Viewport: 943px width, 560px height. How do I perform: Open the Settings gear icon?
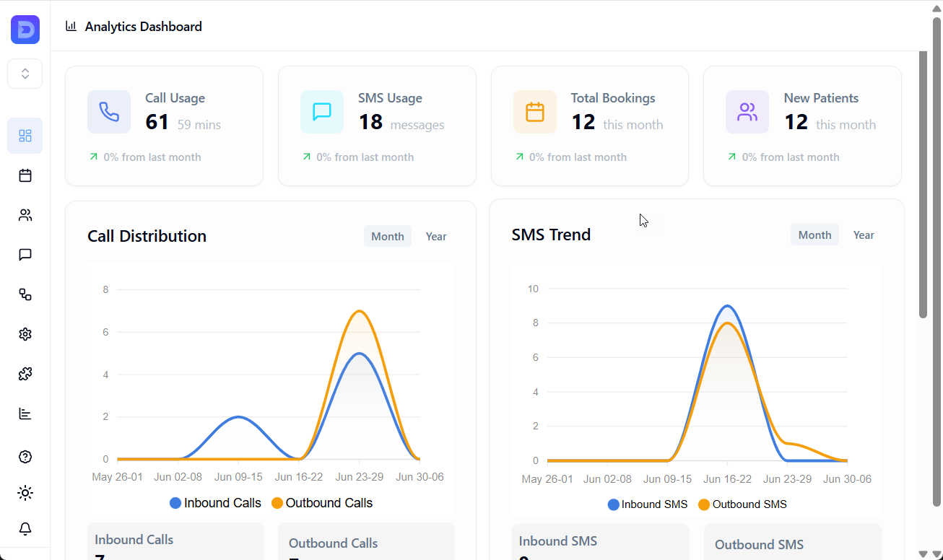coord(25,334)
